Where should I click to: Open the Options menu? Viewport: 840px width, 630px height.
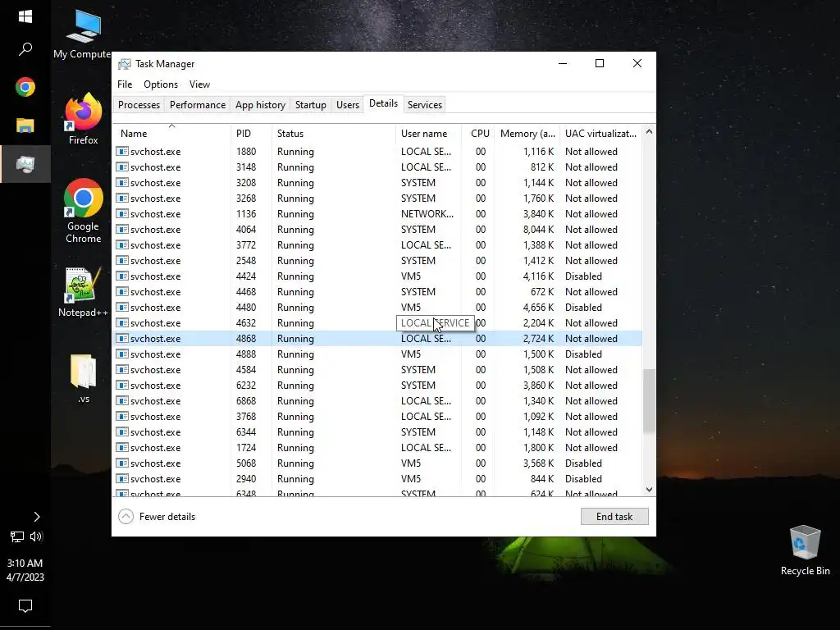(x=161, y=84)
